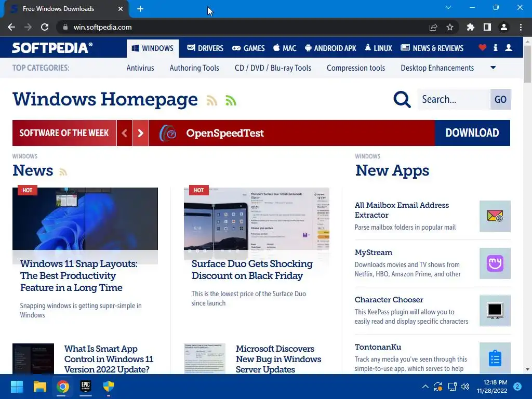Click the tab search chevron in title bar
Screen dimensions: 532x399
coord(448,7)
